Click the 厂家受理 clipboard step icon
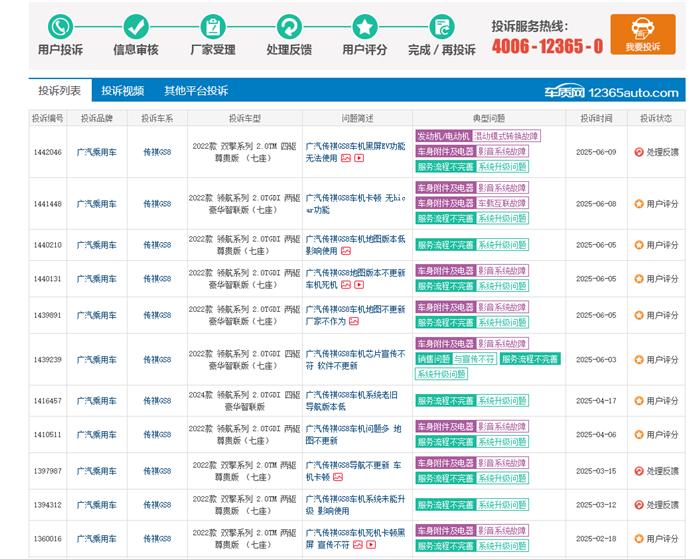700x559 pixels. 213,27
